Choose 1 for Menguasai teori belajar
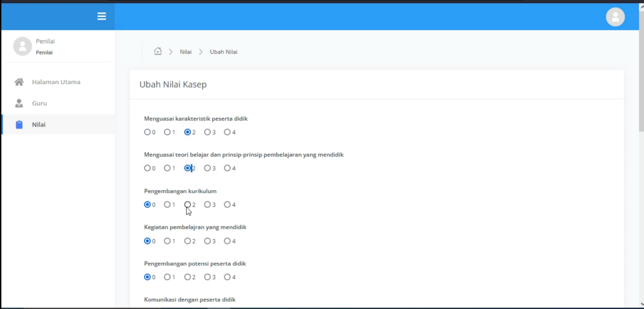Screen dimensions: 644x309 (167, 168)
